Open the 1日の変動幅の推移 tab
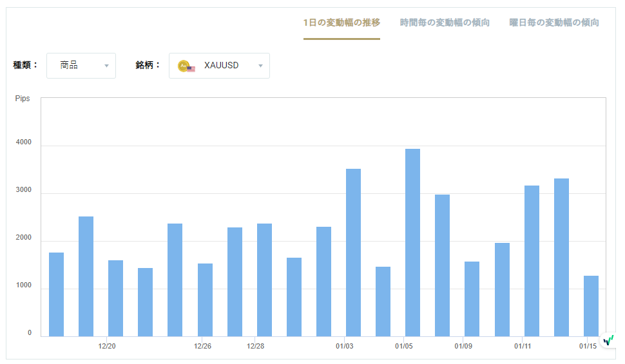 tap(341, 23)
